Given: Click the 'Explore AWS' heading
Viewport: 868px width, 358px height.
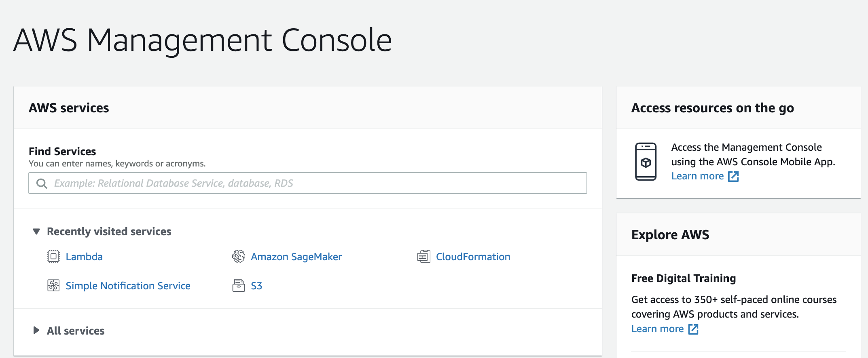Looking at the screenshot, I should pyautogui.click(x=670, y=235).
